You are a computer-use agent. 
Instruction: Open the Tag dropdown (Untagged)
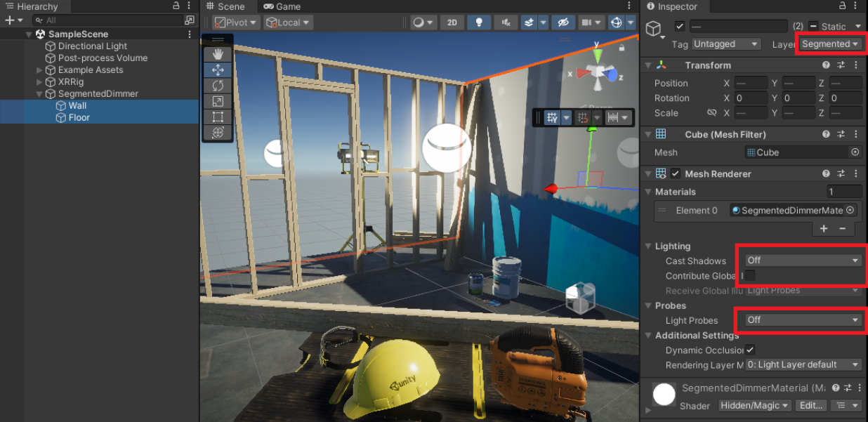click(726, 44)
